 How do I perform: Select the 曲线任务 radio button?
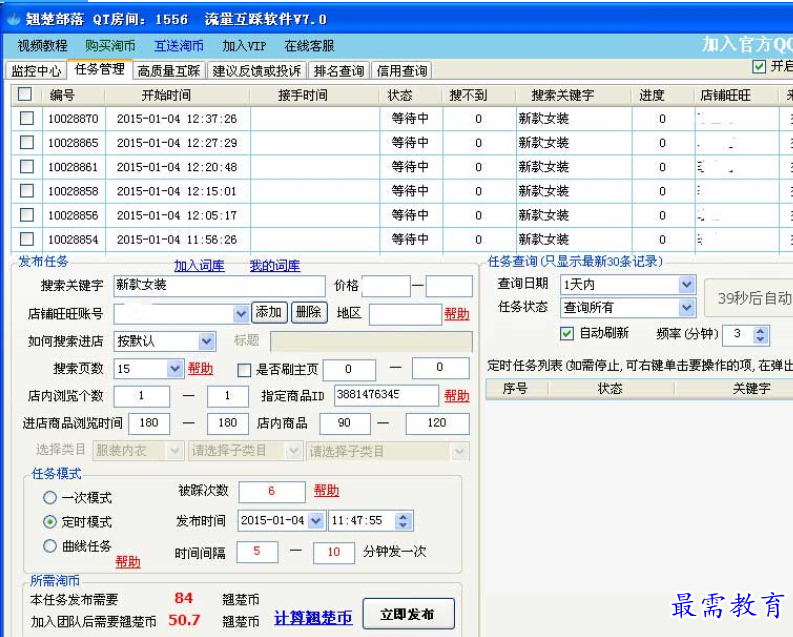(50, 546)
